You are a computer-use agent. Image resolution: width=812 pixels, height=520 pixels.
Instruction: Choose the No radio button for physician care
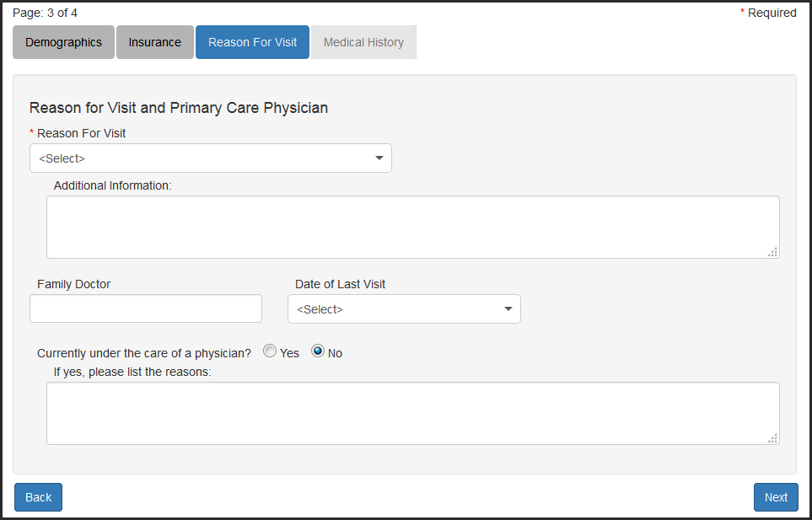click(x=318, y=351)
